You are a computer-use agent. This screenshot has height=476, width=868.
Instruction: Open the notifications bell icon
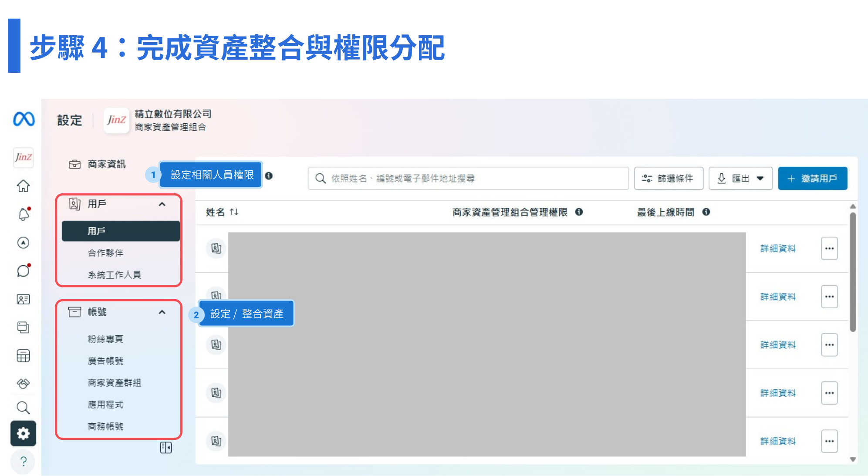point(24,214)
